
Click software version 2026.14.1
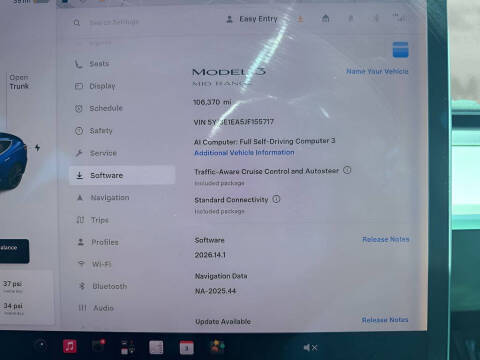click(x=210, y=255)
